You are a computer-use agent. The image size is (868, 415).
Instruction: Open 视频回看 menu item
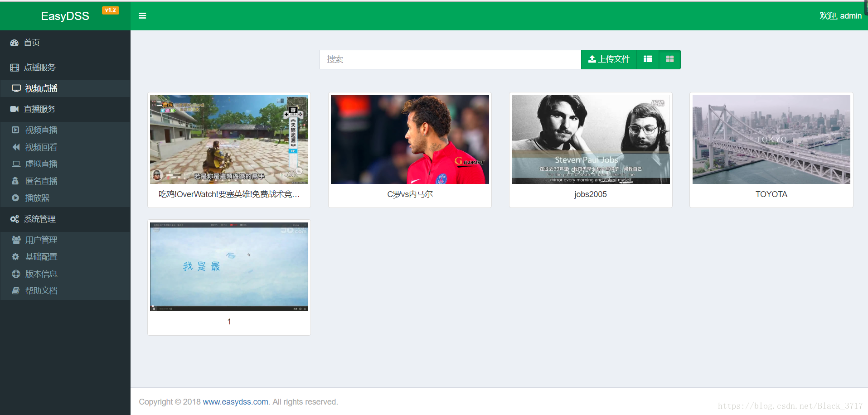[x=65, y=147]
